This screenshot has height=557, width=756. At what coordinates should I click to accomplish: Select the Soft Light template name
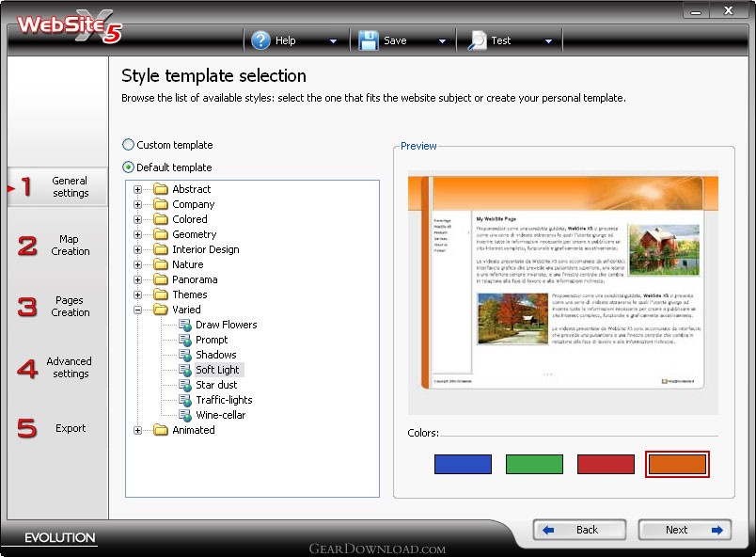(x=217, y=370)
